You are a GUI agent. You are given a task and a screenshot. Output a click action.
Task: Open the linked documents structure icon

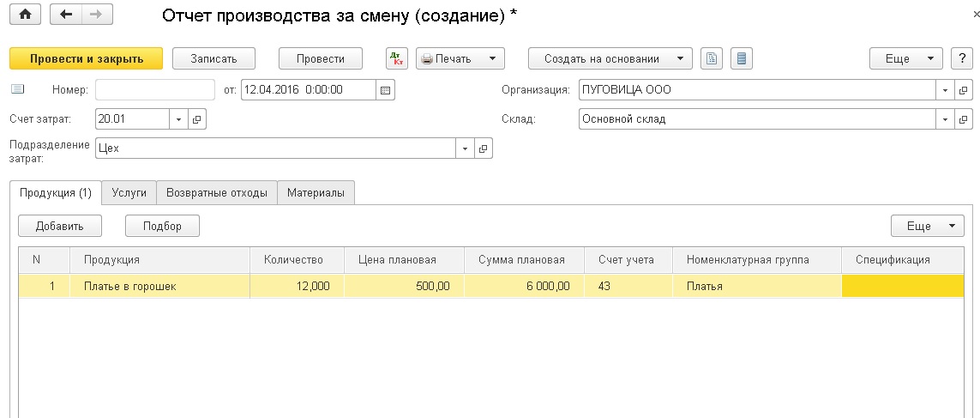[712, 59]
